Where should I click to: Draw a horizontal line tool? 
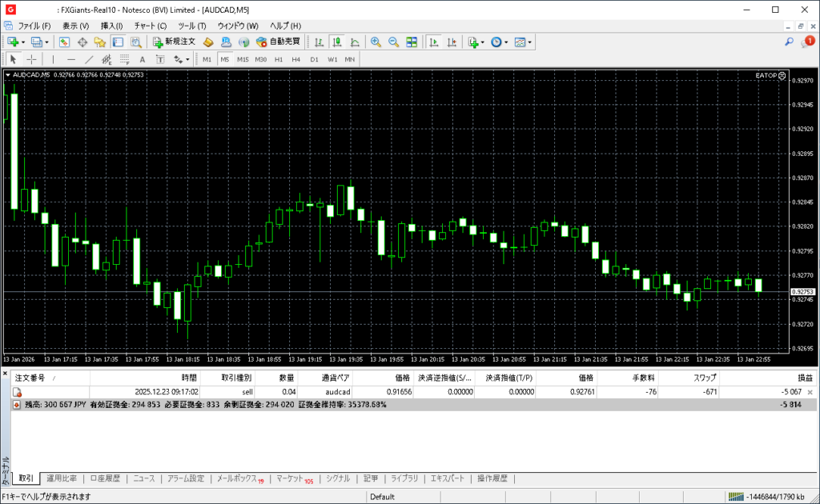(x=70, y=59)
